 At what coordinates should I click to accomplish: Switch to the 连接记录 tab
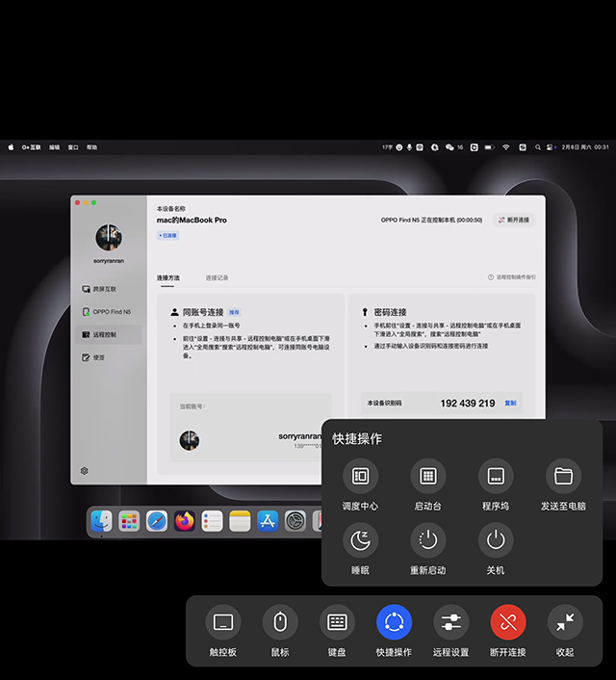(x=217, y=277)
